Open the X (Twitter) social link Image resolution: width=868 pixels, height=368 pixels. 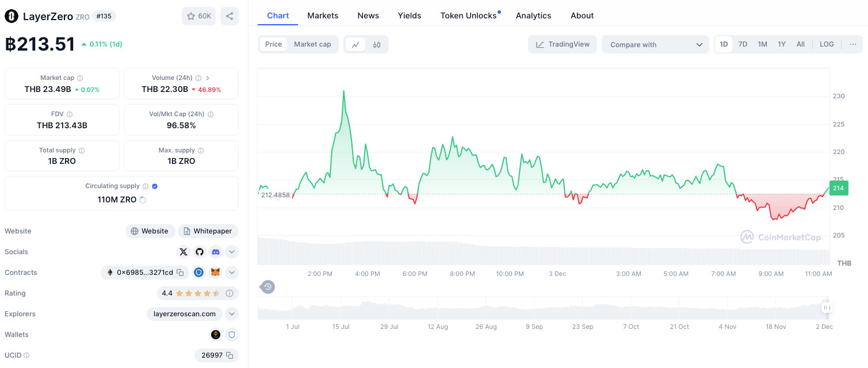[x=183, y=252]
